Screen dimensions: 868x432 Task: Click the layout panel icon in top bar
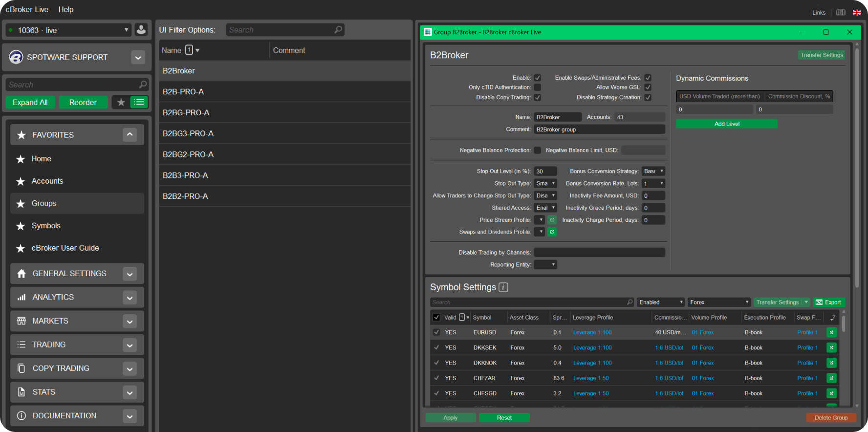click(x=841, y=13)
